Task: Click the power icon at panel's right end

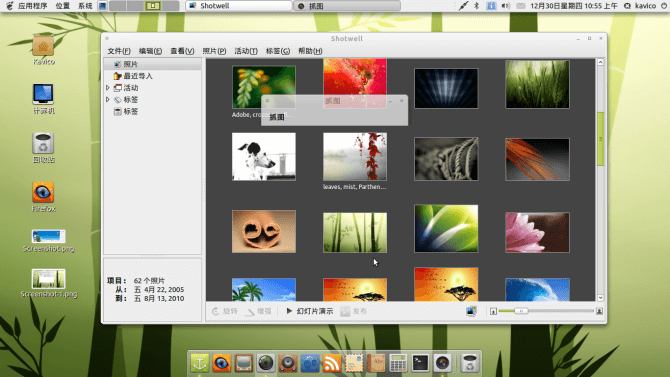Action: point(664,6)
